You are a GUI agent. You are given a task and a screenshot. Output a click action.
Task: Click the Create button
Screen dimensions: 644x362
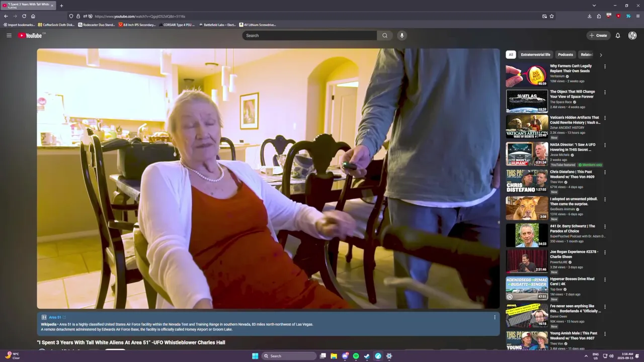pos(598,35)
